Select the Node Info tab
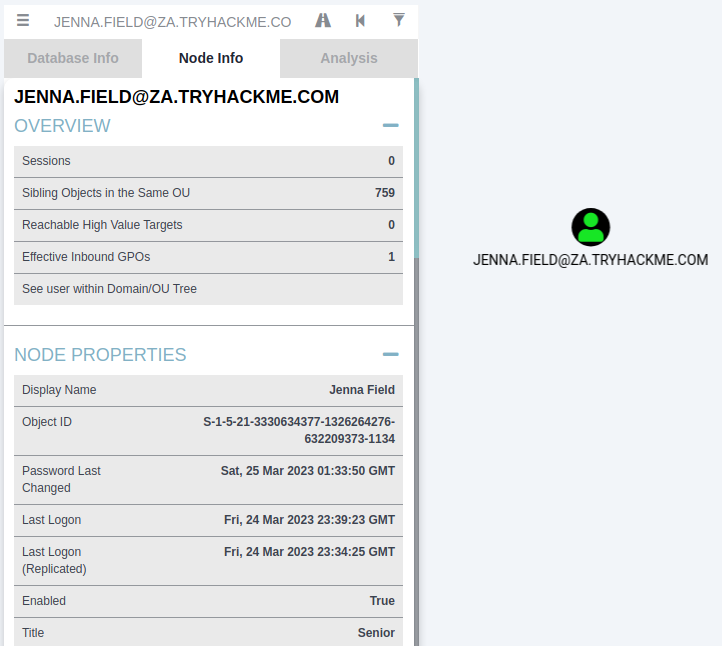722x646 pixels. tap(211, 58)
